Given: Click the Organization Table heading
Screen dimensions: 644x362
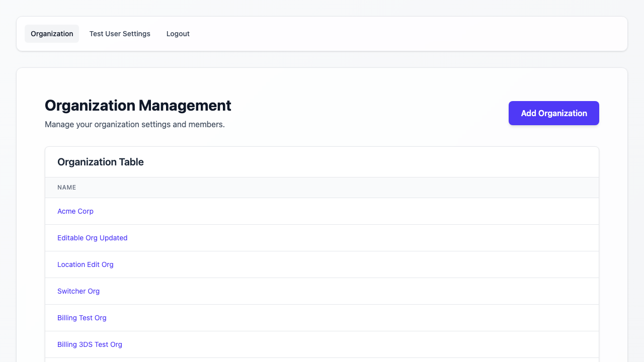Looking at the screenshot, I should click(x=100, y=162).
